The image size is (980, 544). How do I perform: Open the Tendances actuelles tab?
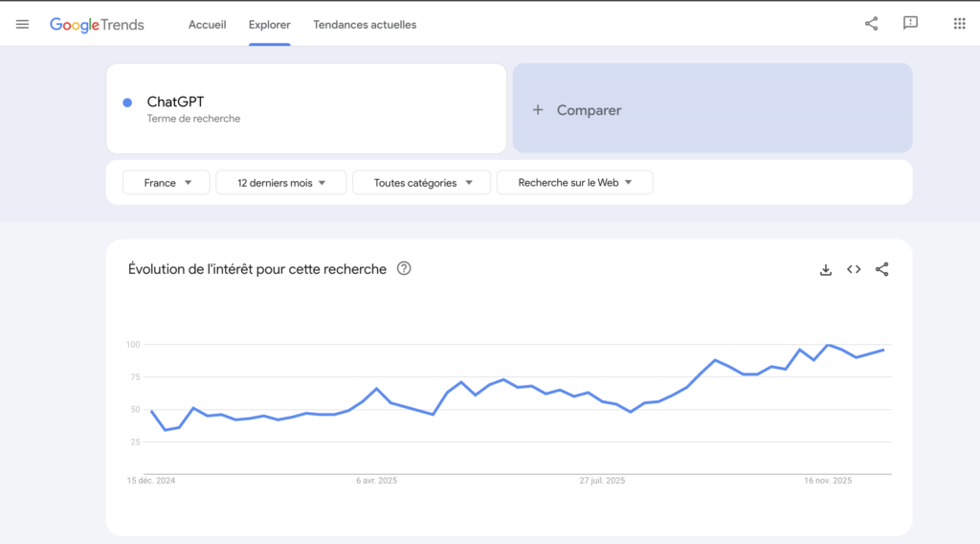click(x=365, y=25)
